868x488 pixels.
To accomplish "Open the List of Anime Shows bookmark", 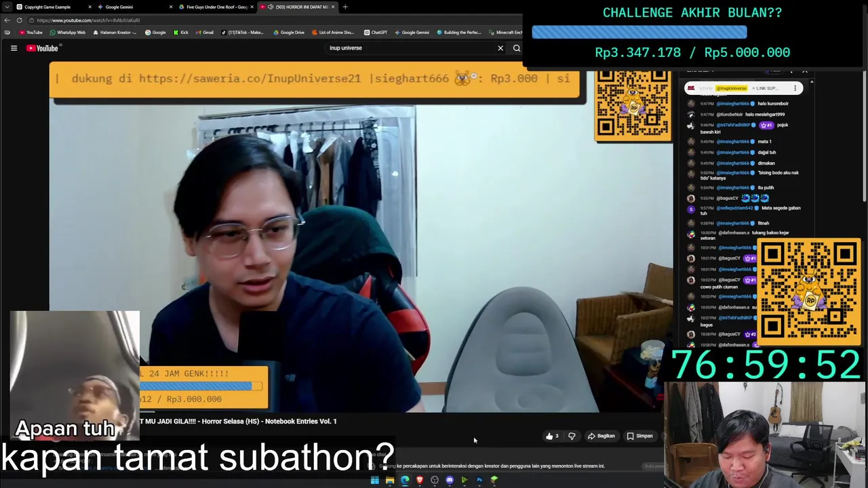I will (x=333, y=33).
